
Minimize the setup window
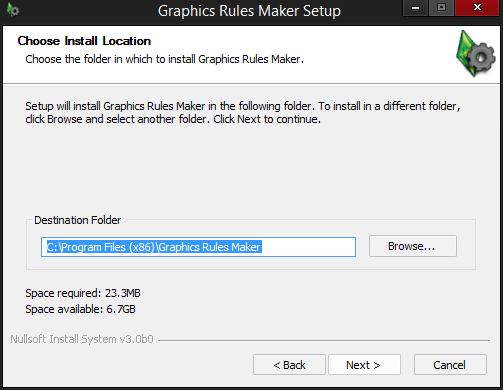point(415,8)
